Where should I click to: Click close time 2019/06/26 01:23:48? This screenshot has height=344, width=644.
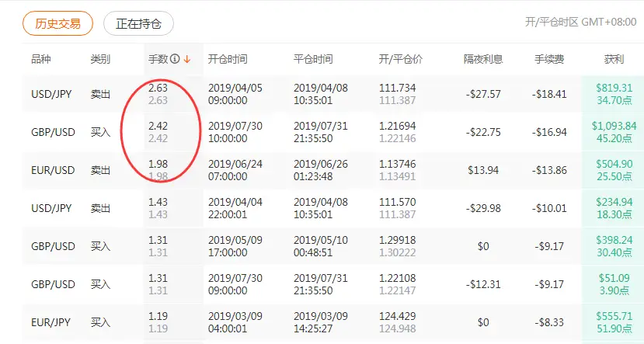pos(320,170)
